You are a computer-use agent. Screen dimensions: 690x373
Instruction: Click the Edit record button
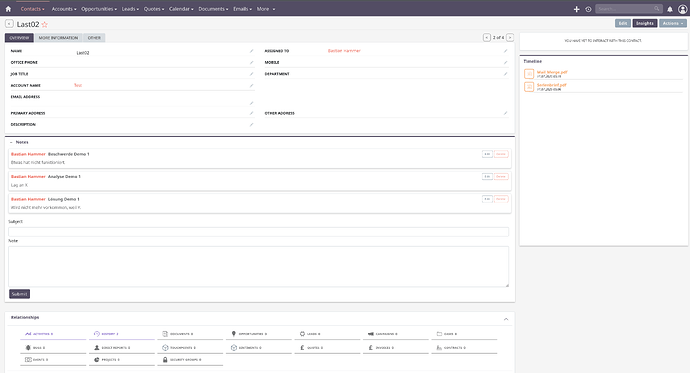623,23
